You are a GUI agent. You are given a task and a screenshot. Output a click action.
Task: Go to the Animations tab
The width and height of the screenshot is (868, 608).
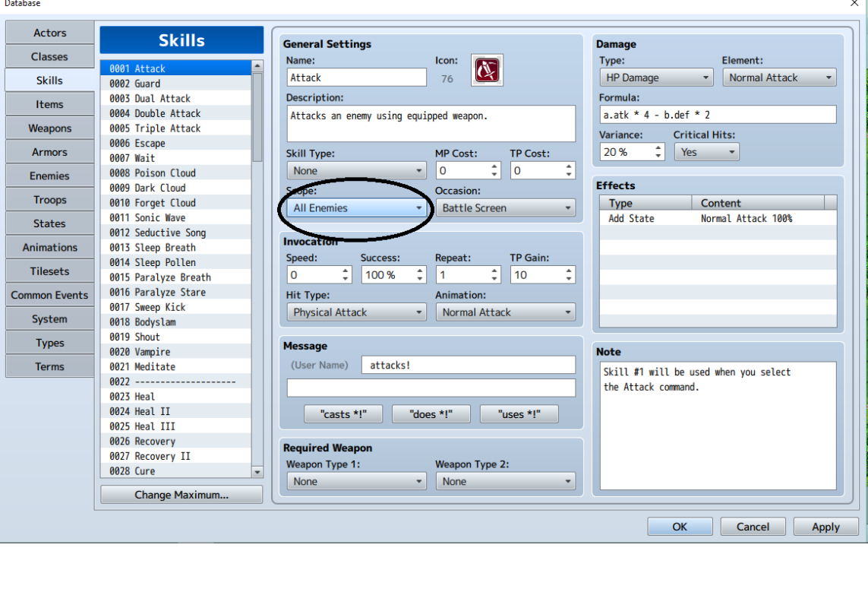coord(50,247)
